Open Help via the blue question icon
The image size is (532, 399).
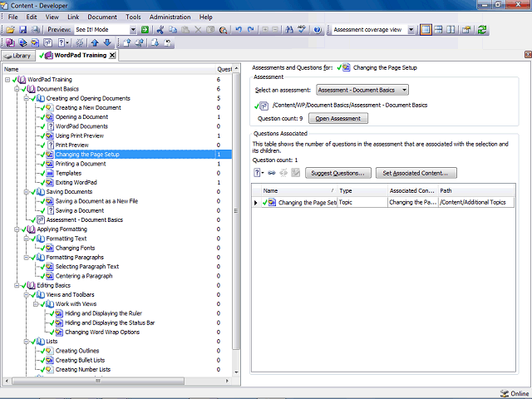[x=318, y=30]
